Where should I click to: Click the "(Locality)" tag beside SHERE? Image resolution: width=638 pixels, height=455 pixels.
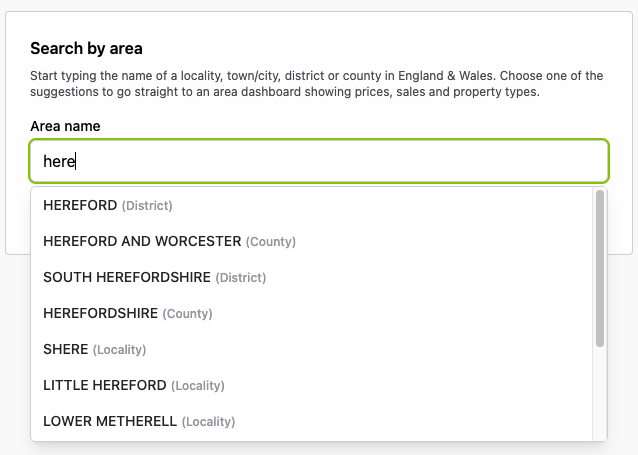click(120, 350)
